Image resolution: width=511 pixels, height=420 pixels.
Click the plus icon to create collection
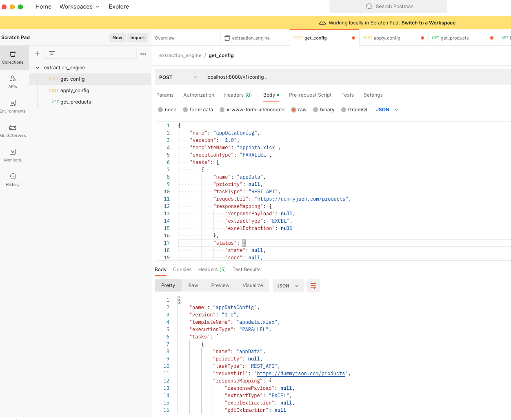37,54
